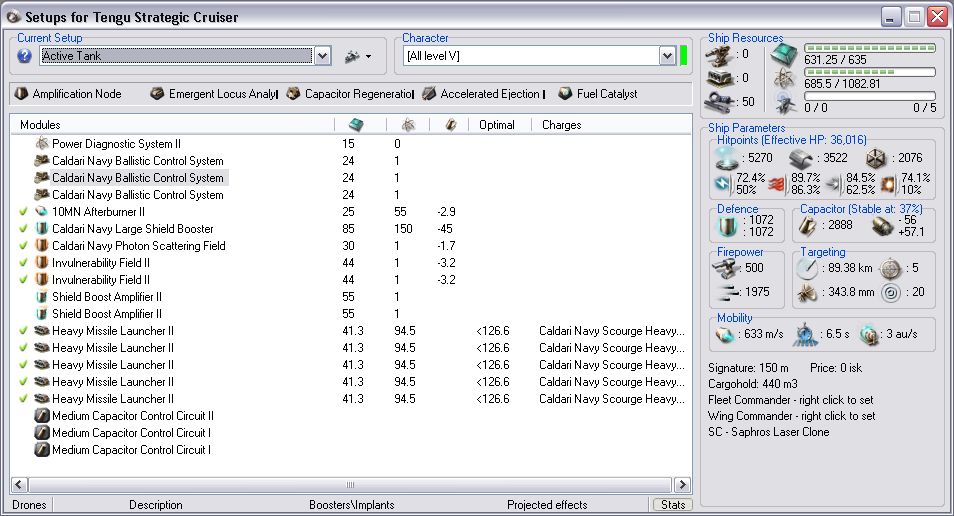954x516 pixels.
Task: Sort by the capacitor icon column header
Action: (449, 125)
